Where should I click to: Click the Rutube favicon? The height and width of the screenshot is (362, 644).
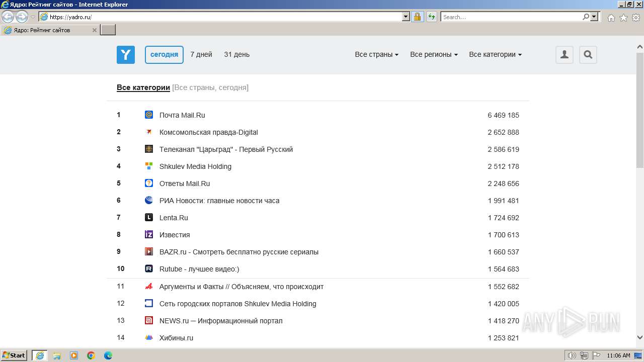(x=149, y=268)
